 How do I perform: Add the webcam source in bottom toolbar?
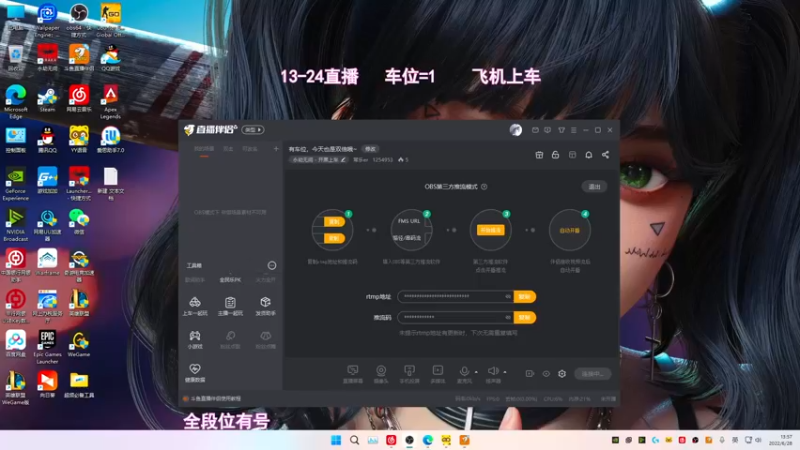click(381, 373)
